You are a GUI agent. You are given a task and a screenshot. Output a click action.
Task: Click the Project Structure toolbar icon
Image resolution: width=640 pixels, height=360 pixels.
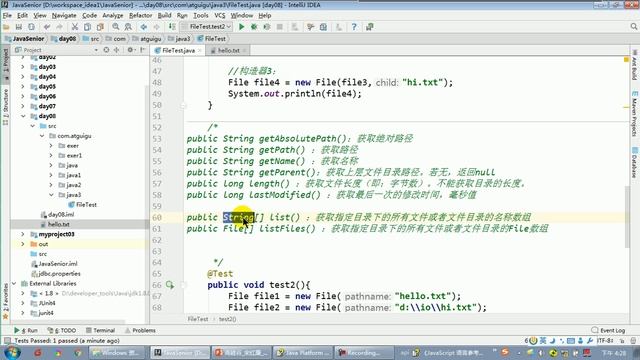click(x=323, y=27)
